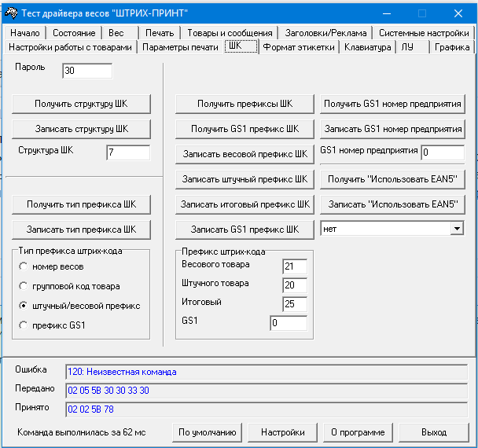478x448 pixels.
Task: Focus the Структура ШК input field
Action: 128,152
